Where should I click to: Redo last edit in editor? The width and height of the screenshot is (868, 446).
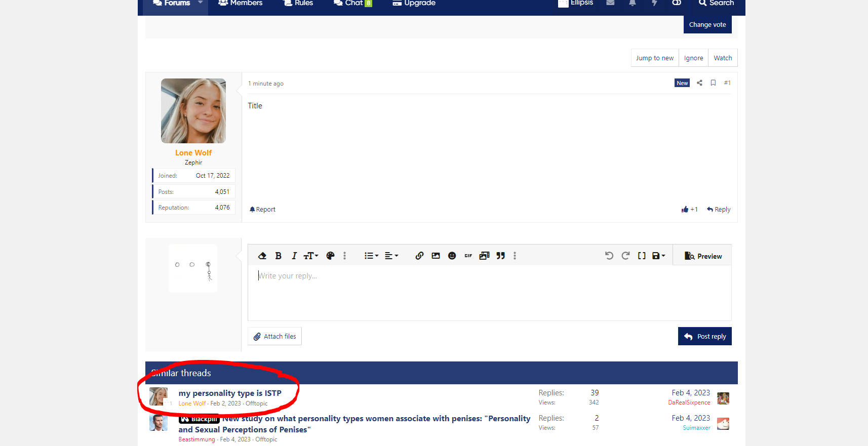click(625, 256)
